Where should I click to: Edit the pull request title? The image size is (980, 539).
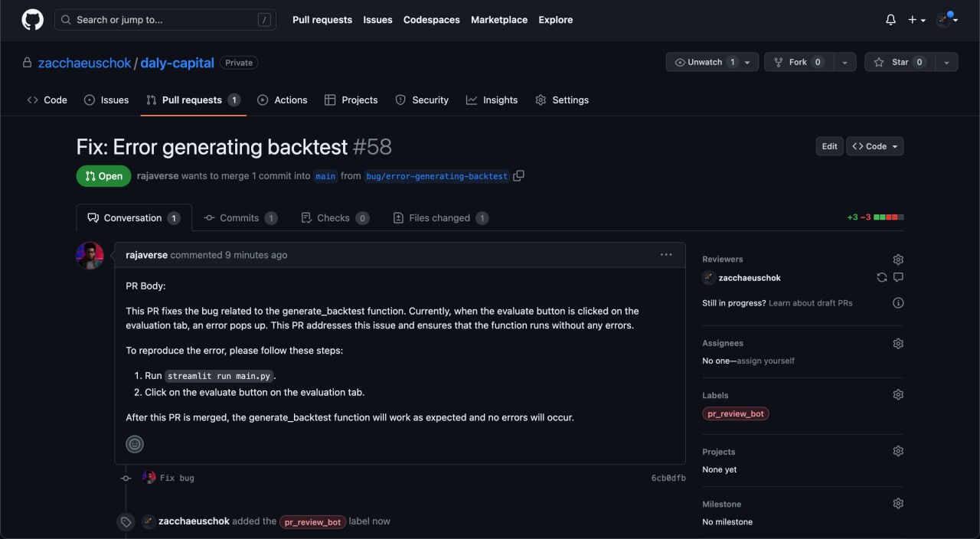[830, 146]
